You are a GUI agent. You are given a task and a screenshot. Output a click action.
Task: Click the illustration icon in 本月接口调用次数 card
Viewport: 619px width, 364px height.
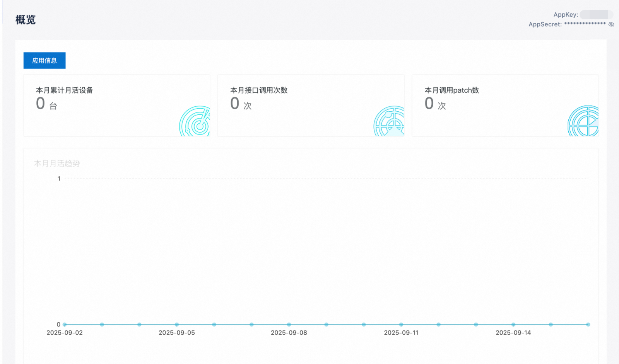click(389, 121)
